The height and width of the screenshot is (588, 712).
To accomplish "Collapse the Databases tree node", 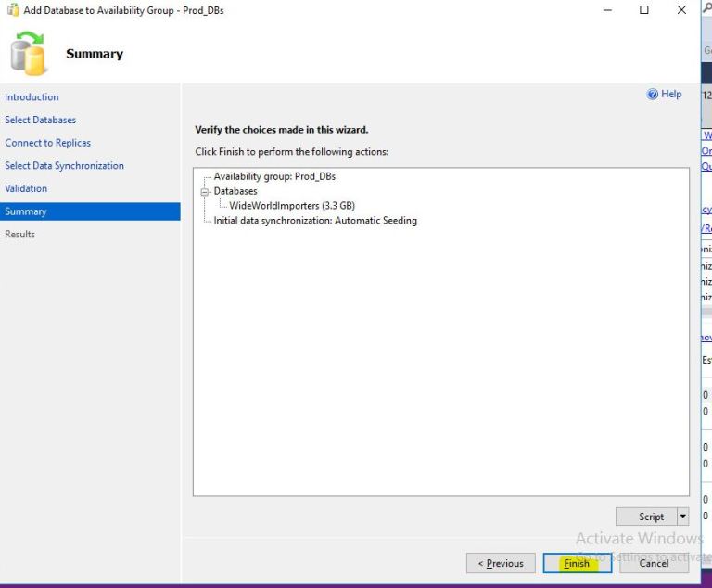I will coord(205,192).
